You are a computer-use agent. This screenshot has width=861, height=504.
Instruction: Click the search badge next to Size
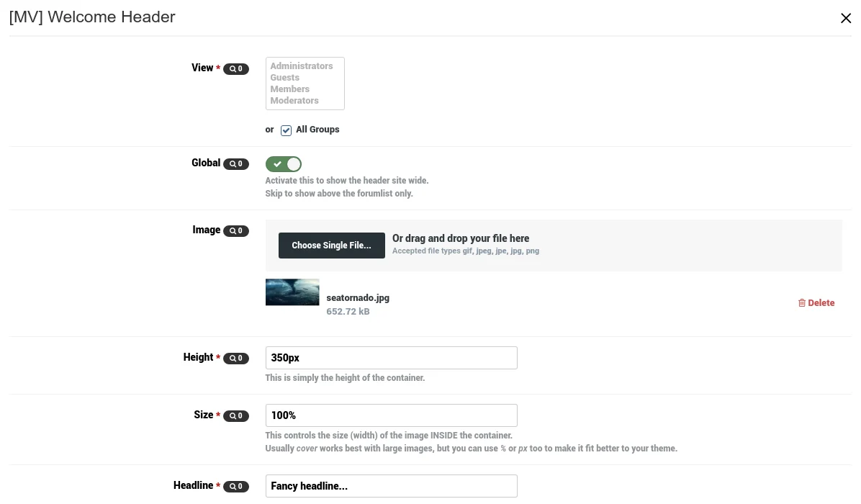coord(235,416)
